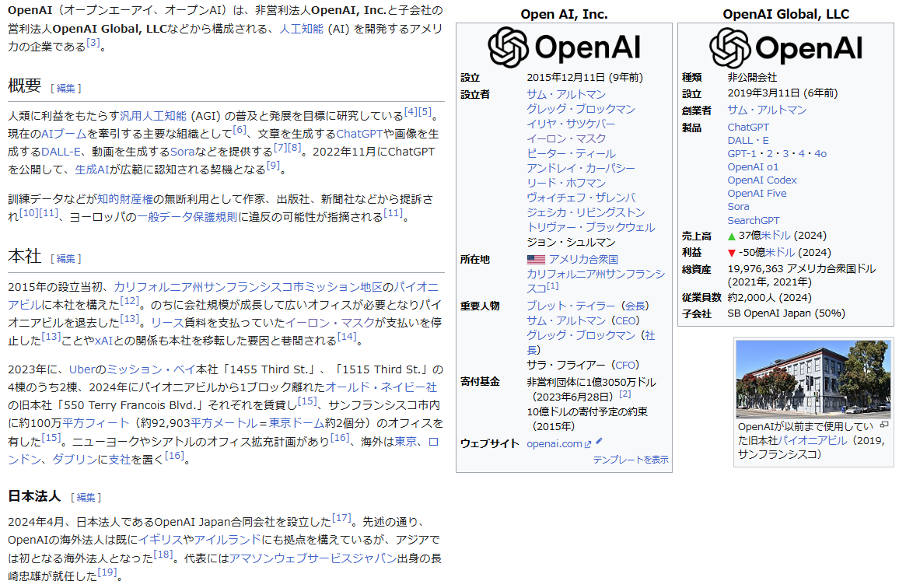The image size is (899, 588).
Task: Open the 平方フィート link
Action: coord(96,423)
